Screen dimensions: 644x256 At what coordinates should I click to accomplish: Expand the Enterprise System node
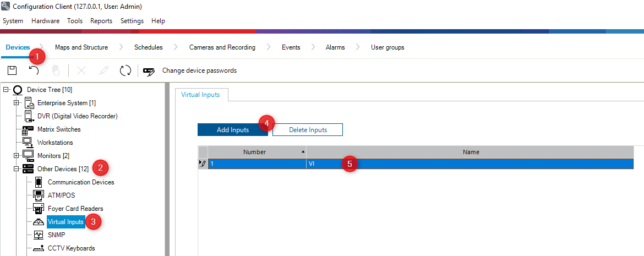pos(17,103)
